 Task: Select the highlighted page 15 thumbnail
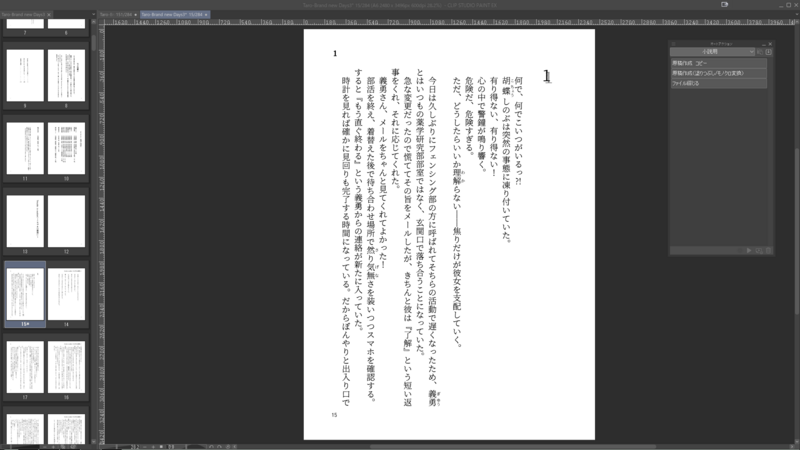click(25, 294)
